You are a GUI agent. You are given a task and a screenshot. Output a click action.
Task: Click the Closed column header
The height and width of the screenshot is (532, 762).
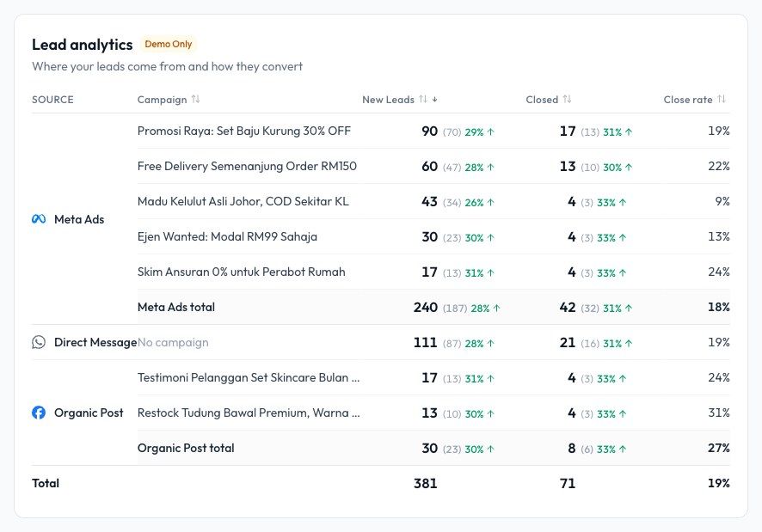pyautogui.click(x=542, y=100)
